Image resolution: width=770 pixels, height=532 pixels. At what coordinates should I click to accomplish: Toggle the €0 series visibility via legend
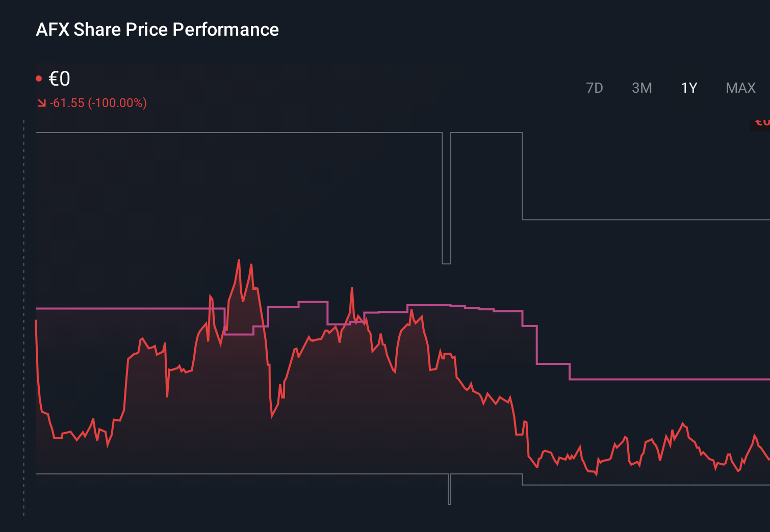tap(39, 77)
